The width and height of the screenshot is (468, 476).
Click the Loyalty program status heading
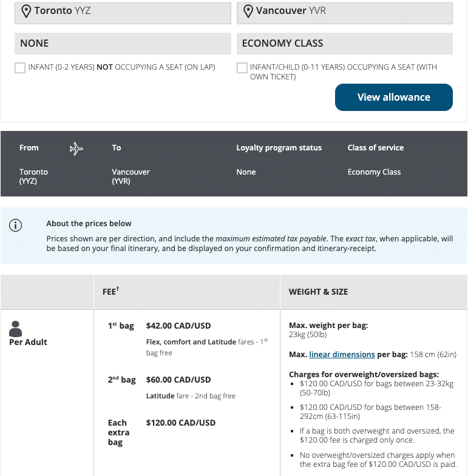pos(279,147)
